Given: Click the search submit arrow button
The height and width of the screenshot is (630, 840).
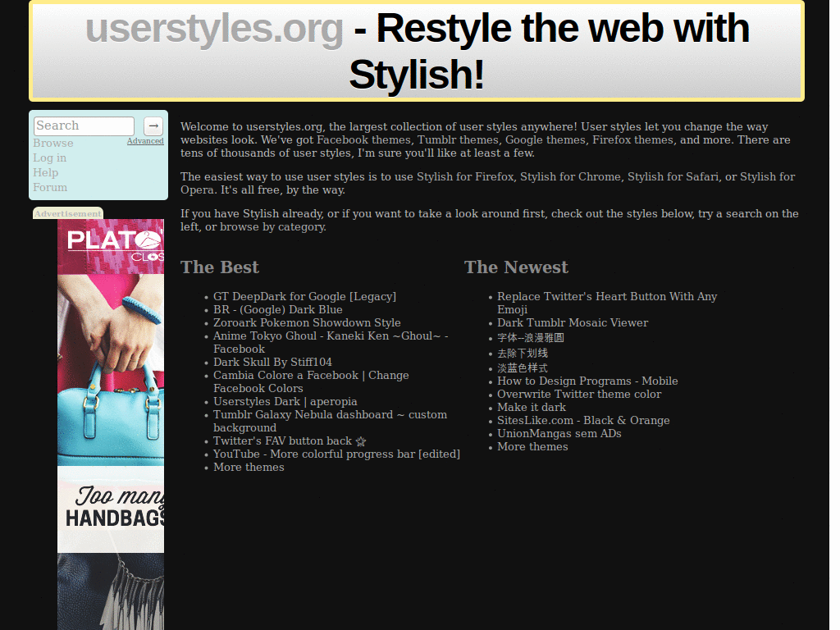Looking at the screenshot, I should (153, 126).
